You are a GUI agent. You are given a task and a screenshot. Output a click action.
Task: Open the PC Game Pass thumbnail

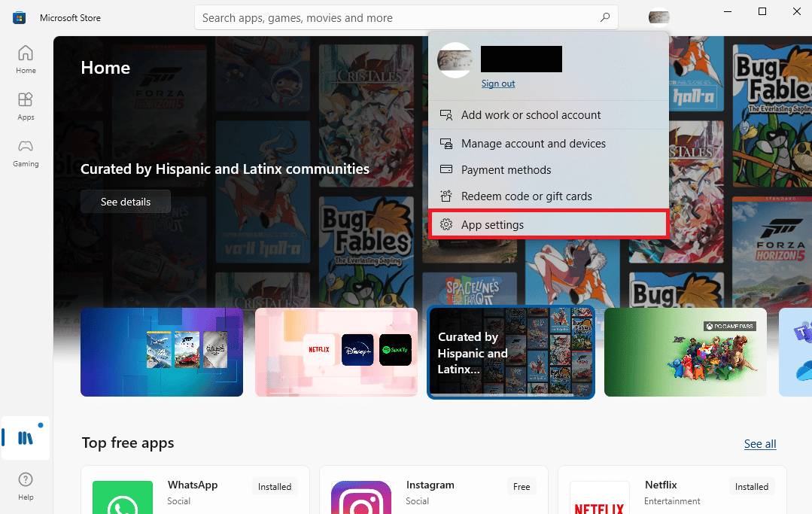coord(685,352)
